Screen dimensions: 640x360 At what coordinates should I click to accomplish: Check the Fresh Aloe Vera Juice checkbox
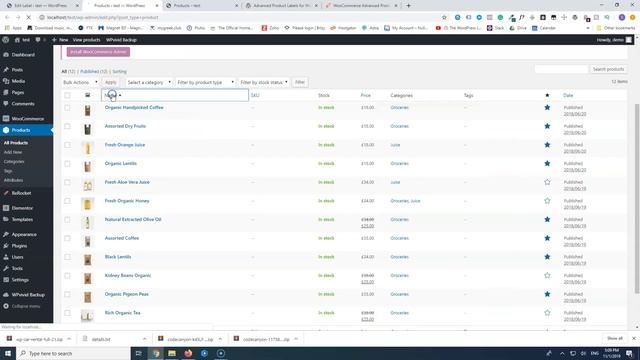67,182
